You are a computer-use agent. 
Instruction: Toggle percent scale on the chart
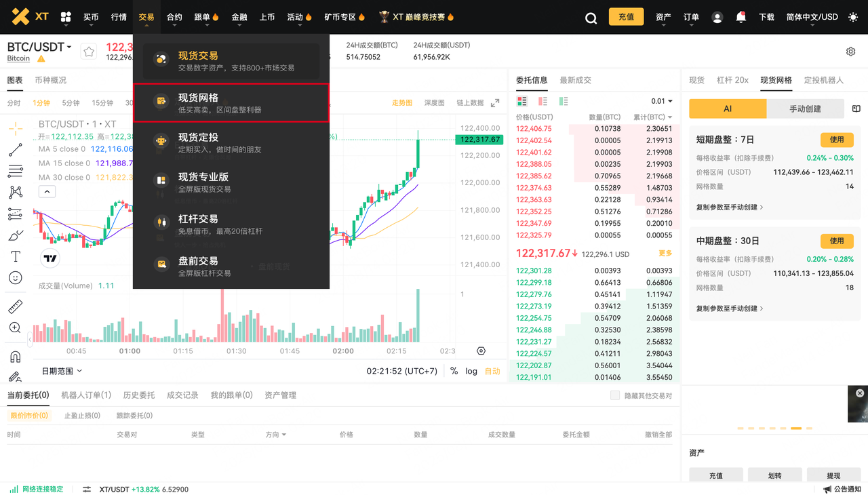click(x=454, y=371)
